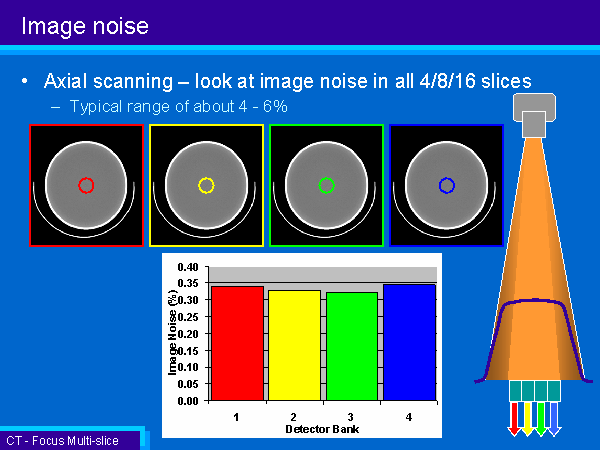The width and height of the screenshot is (600, 450).
Task: Select the green ROI circle in third phantom
Action: click(x=326, y=185)
